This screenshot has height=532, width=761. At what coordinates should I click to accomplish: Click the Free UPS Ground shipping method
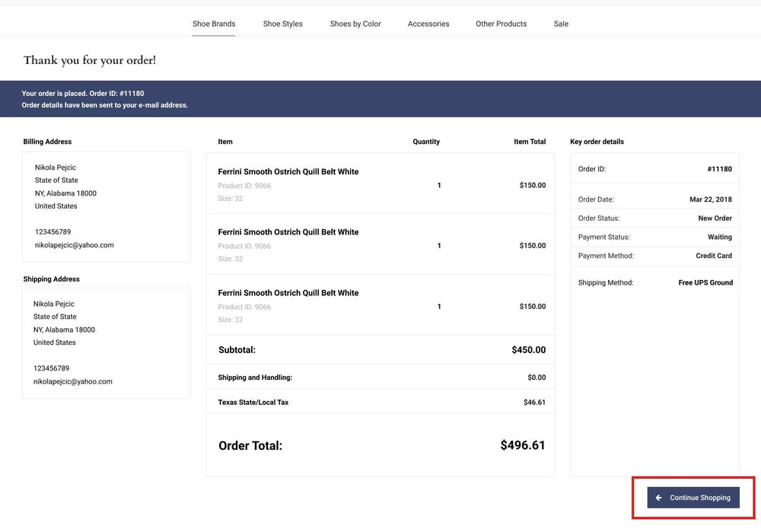[705, 282]
